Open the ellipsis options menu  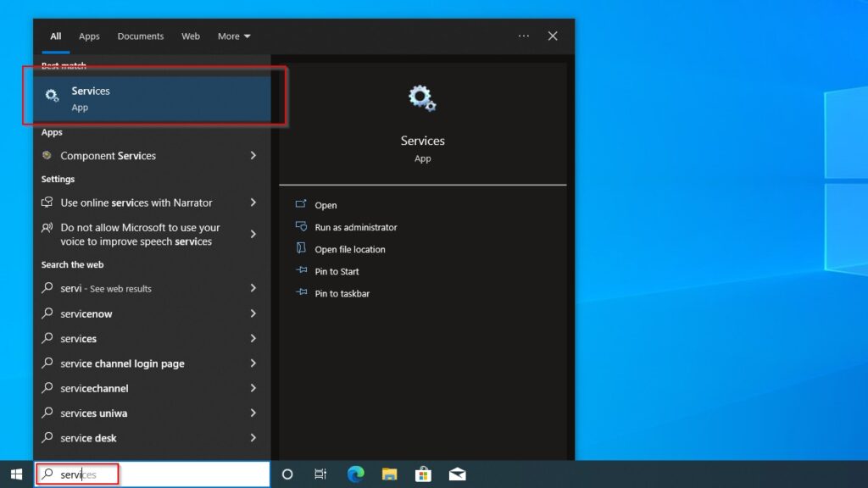524,36
